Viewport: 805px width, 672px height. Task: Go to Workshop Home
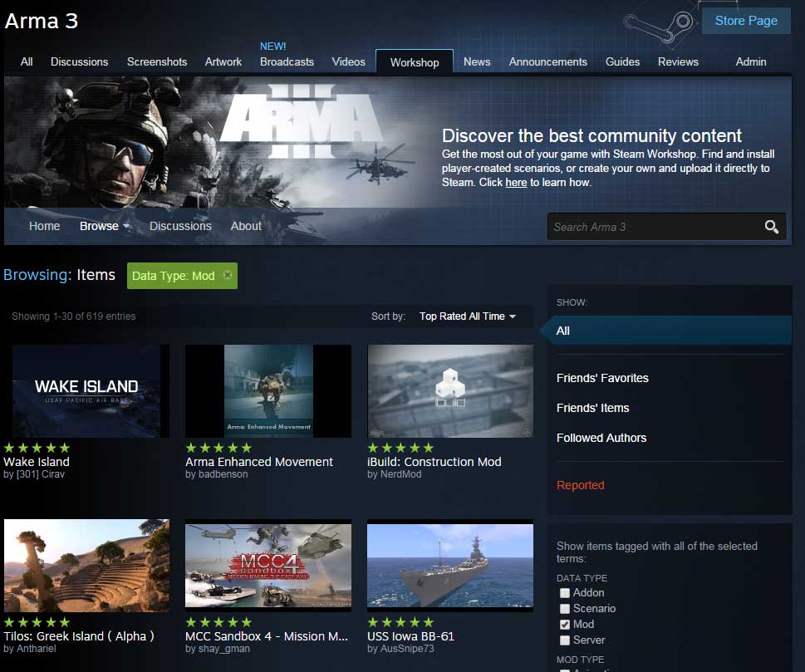click(44, 226)
